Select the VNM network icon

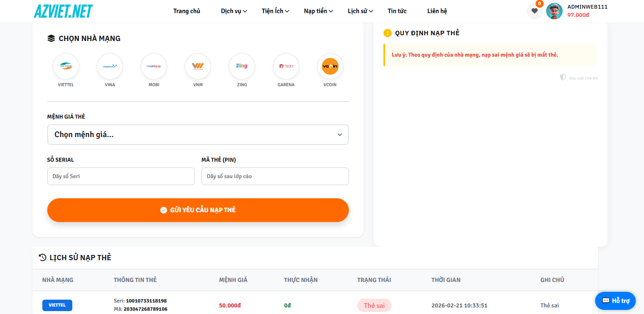[198, 66]
